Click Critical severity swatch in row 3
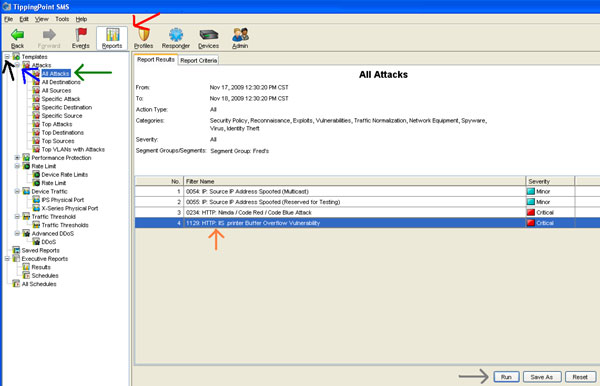 [531, 212]
